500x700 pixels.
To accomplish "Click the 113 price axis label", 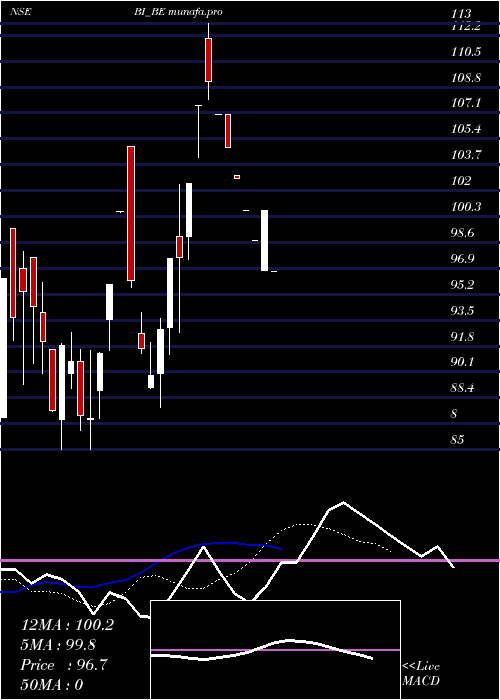I will [461, 14].
